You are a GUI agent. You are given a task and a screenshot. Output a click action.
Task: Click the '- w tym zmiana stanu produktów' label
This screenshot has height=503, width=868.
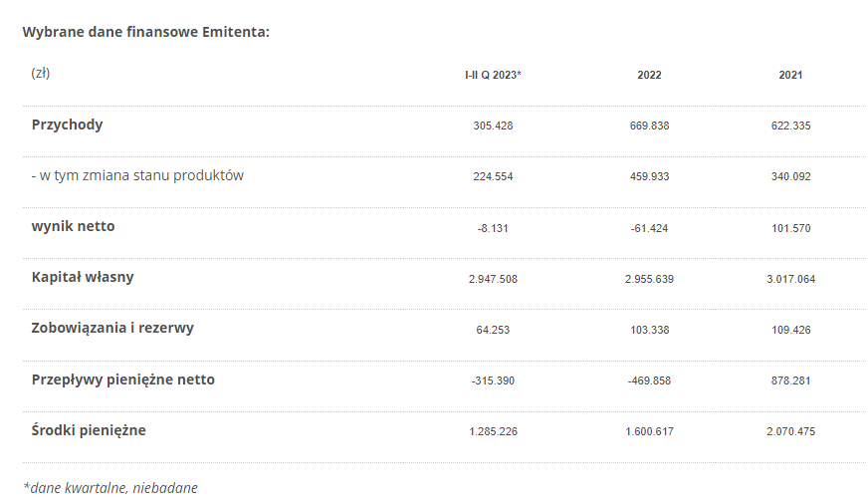click(137, 175)
